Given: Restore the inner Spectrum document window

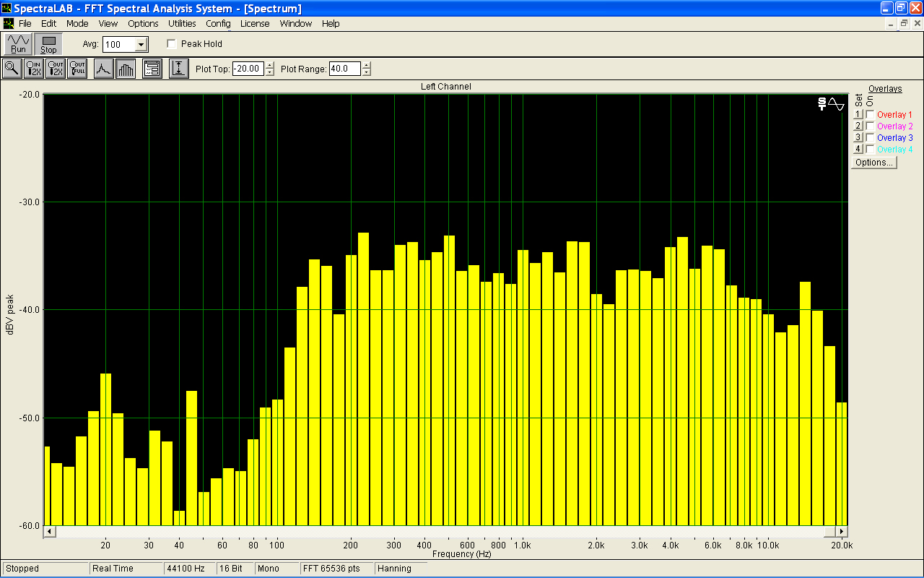Looking at the screenshot, I should [904, 24].
